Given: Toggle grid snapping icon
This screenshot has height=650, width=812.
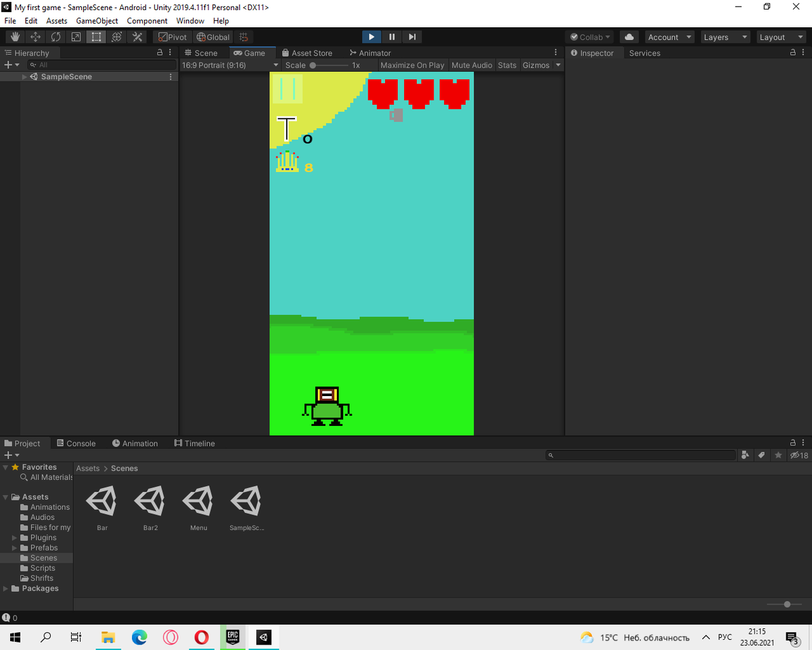Looking at the screenshot, I should point(244,37).
